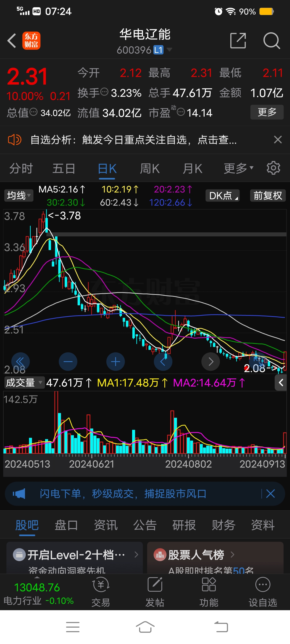Tap the MA1:17.48万 volume legend
Screen dimensions: 290x644
click(x=132, y=383)
